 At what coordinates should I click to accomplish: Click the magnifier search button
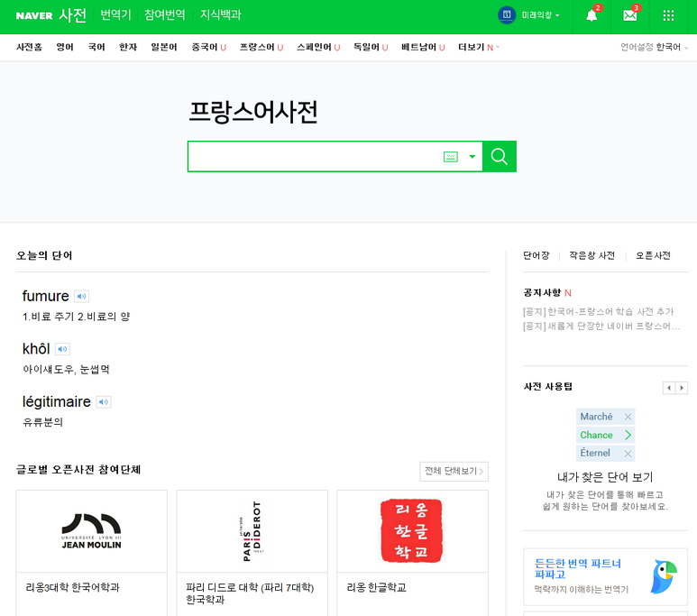coord(500,157)
